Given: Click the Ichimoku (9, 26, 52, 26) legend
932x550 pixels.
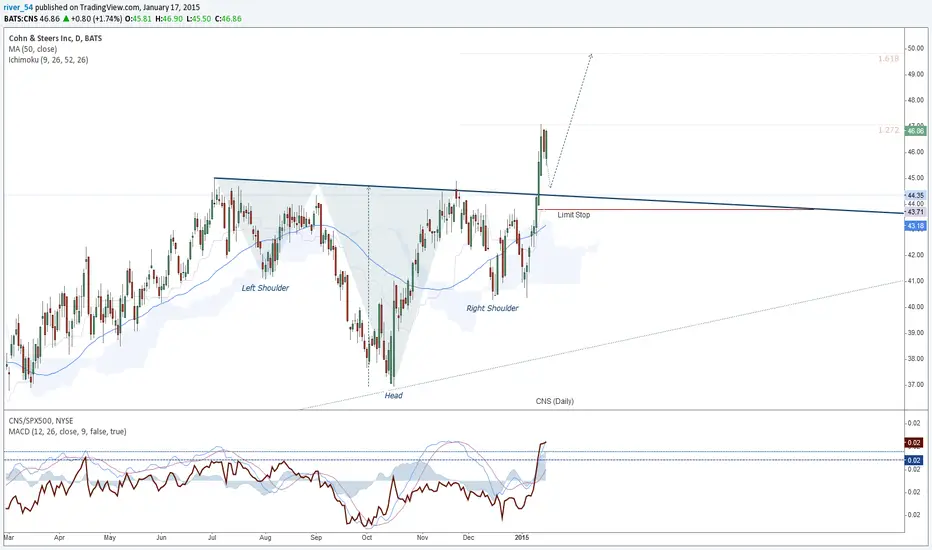Looking at the screenshot, I should tap(48, 59).
